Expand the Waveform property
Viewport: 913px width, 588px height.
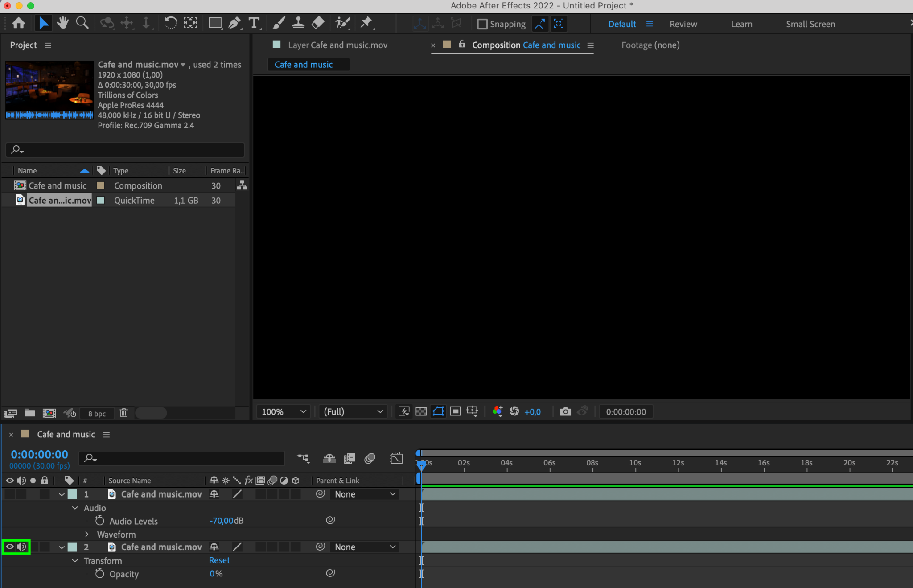pos(87,534)
